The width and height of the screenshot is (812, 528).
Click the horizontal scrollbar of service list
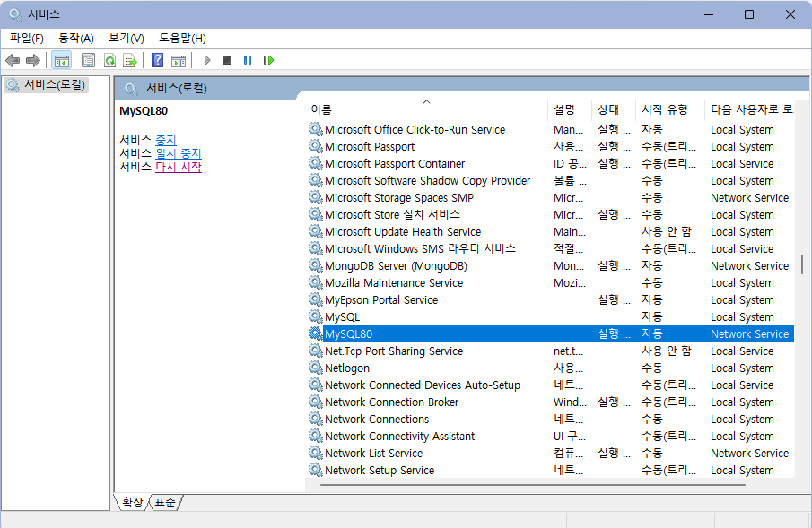(532, 485)
